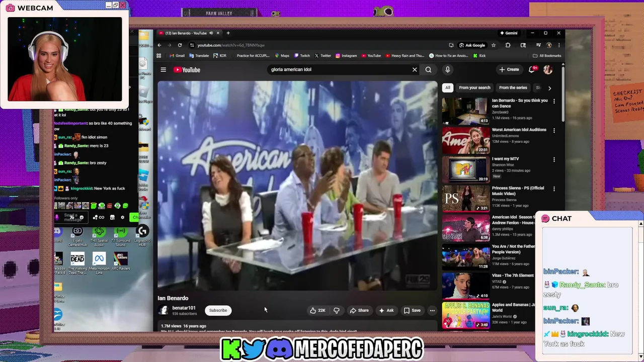The image size is (644, 362).
Task: Open options for I want my MTV video
Action: click(x=554, y=159)
